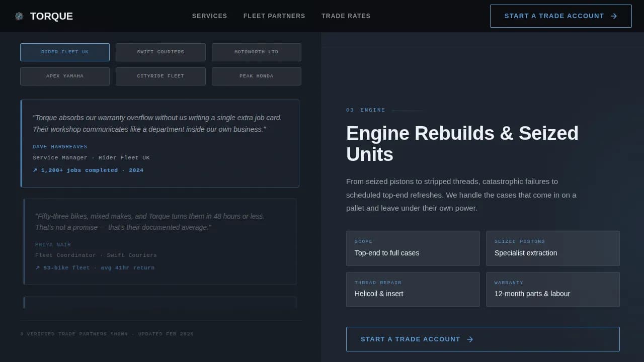Click the arrow icon in the bottom trade account button
This screenshot has height=362, width=644.
(x=469, y=339)
